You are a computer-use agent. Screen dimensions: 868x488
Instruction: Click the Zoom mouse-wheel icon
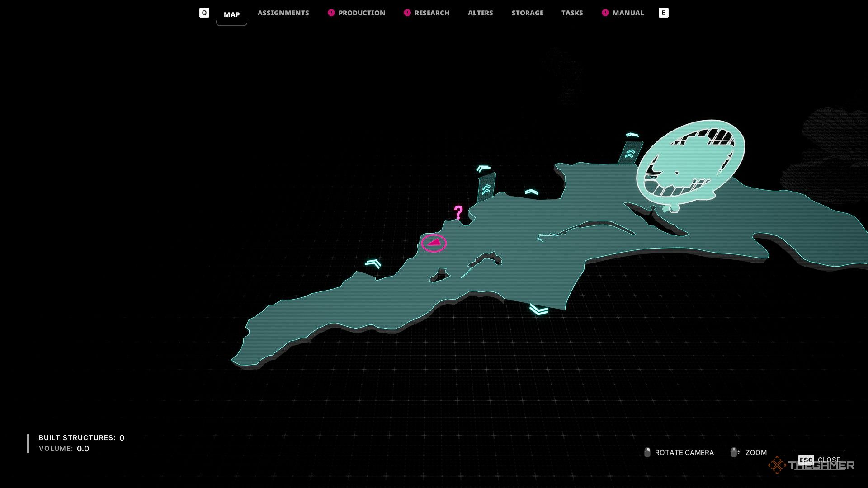pyautogui.click(x=735, y=452)
